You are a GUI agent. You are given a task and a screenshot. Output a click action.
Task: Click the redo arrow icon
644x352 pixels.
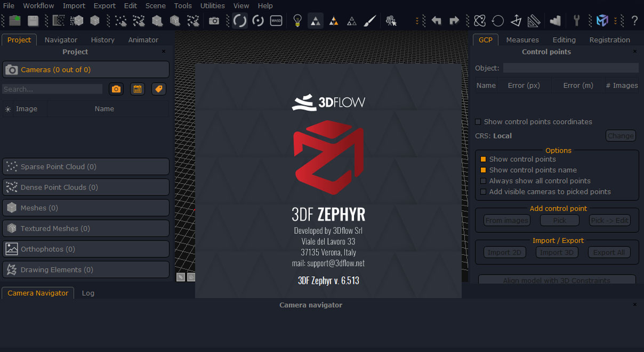(x=454, y=21)
